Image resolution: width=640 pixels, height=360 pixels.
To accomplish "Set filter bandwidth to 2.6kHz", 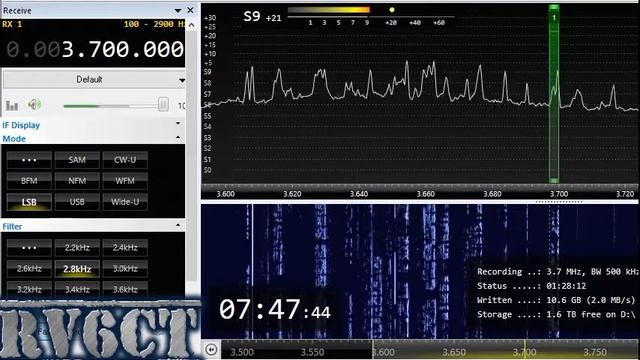I will [x=29, y=269].
